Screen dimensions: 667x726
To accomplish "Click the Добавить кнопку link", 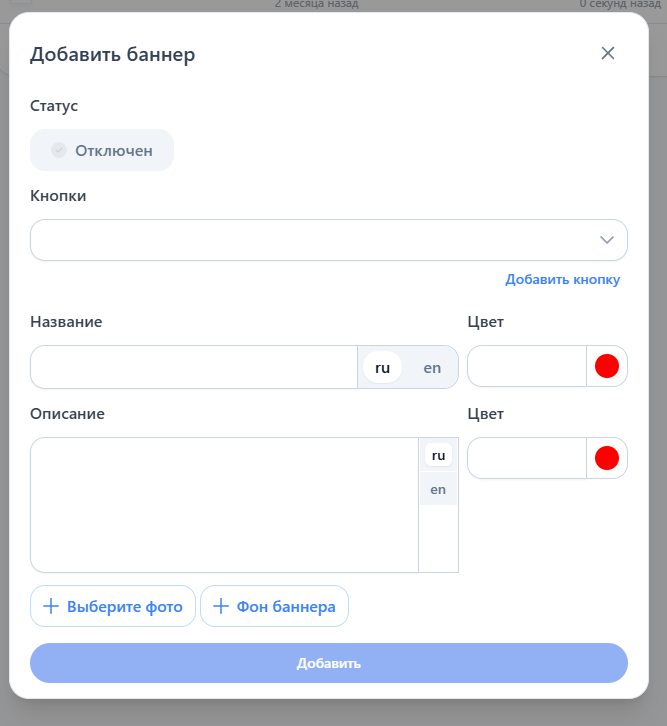I will pos(562,279).
